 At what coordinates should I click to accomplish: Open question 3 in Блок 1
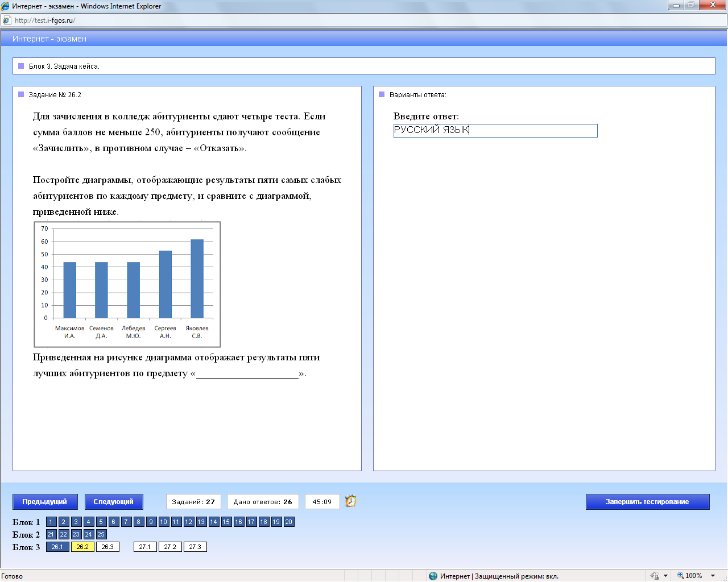tap(76, 522)
